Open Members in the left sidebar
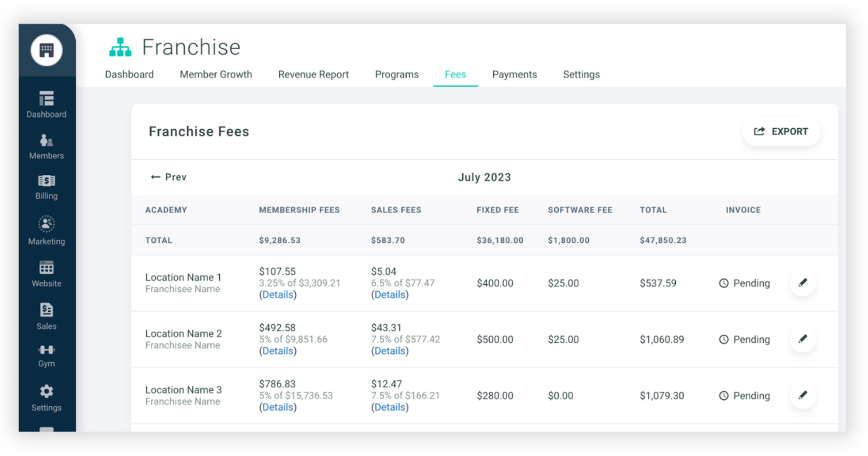 click(x=47, y=147)
